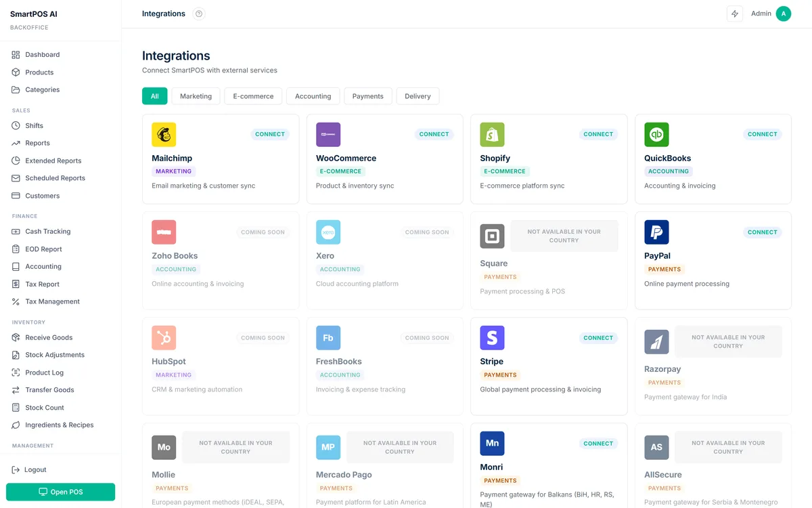Connect the PayPal integration
This screenshot has width=812, height=508.
point(763,232)
